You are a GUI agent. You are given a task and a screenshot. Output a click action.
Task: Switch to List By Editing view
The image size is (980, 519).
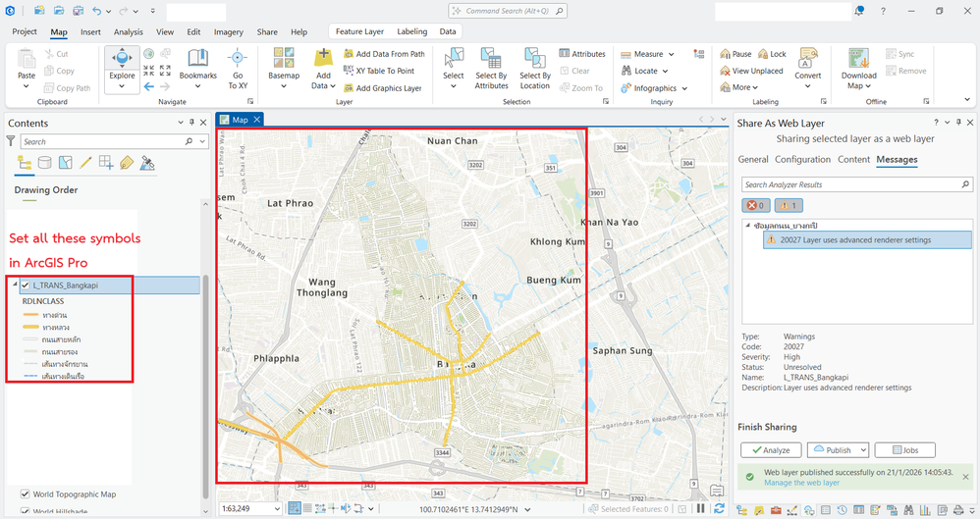coord(85,164)
